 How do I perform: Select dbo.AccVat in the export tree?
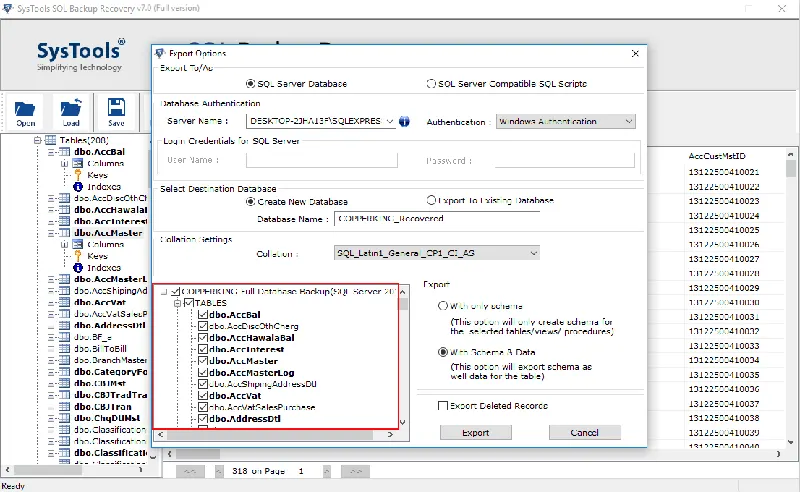(x=235, y=396)
